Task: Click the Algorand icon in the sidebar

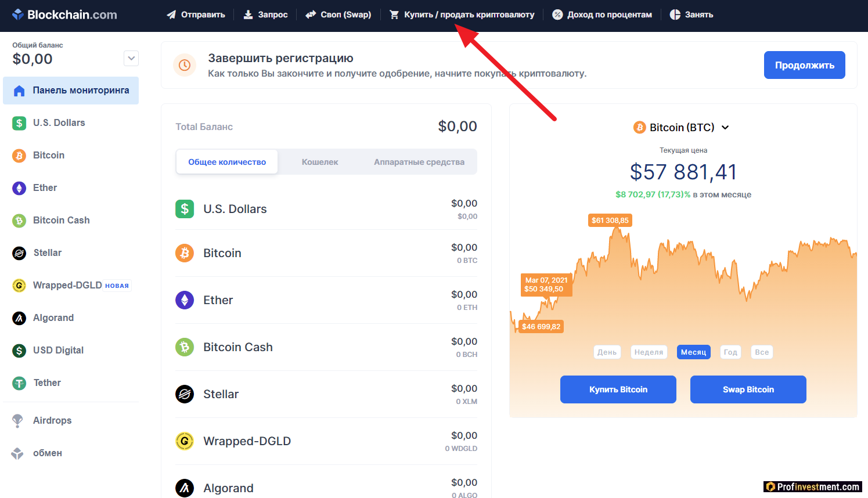Action: [x=19, y=318]
